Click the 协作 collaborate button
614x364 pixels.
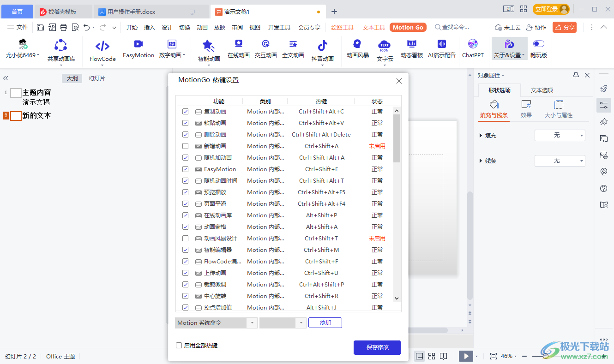[x=536, y=27]
